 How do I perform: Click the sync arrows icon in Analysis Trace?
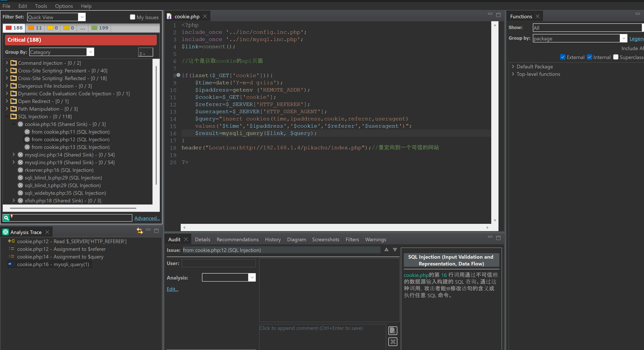tap(140, 231)
